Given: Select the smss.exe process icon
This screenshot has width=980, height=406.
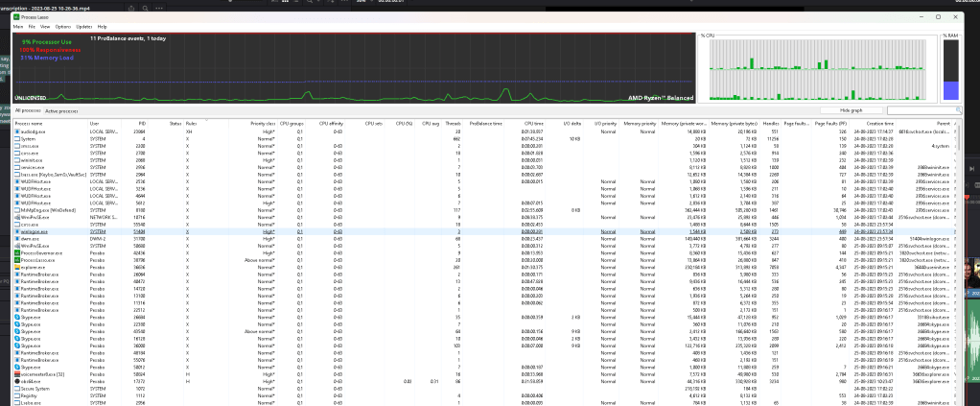Looking at the screenshot, I should (x=17, y=146).
